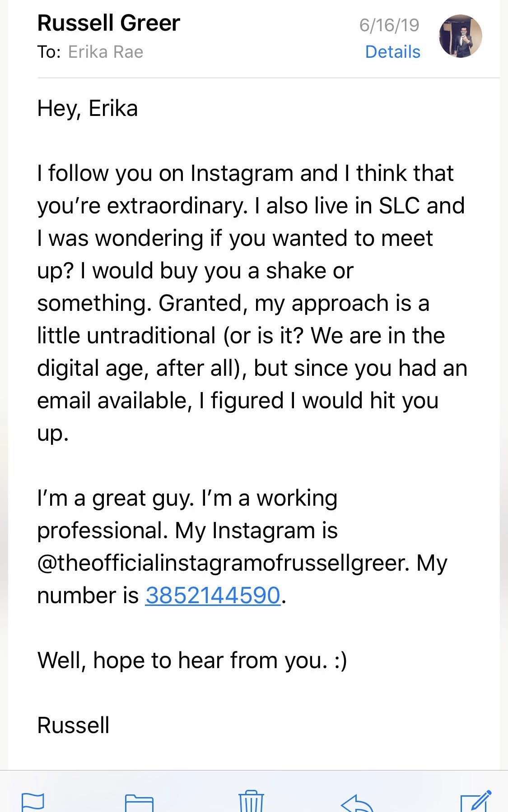Tap the "To:" label
This screenshot has width=508, height=812.
pos(49,52)
